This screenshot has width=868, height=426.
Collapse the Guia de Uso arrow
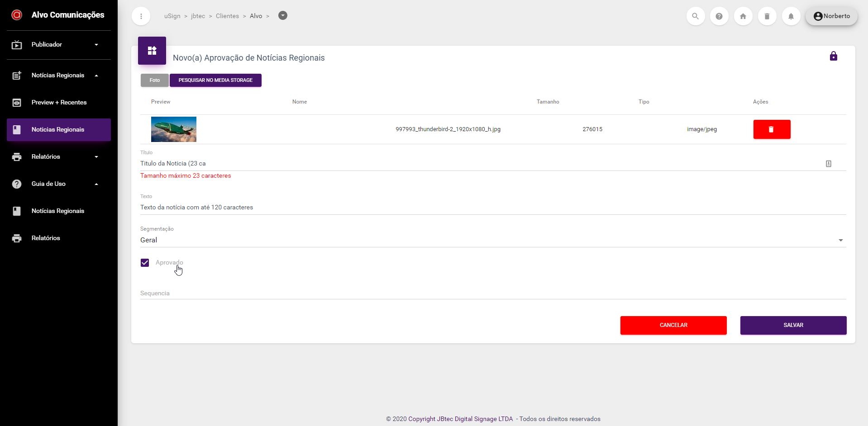click(96, 184)
